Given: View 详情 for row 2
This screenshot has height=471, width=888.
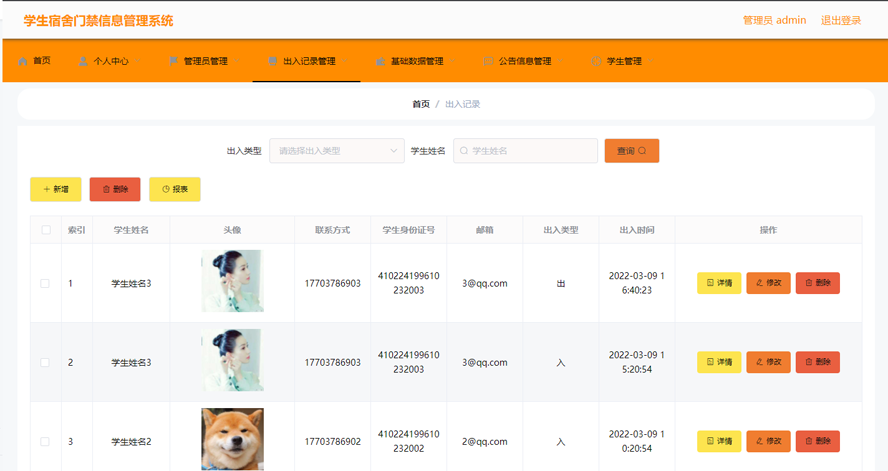Looking at the screenshot, I should (719, 362).
